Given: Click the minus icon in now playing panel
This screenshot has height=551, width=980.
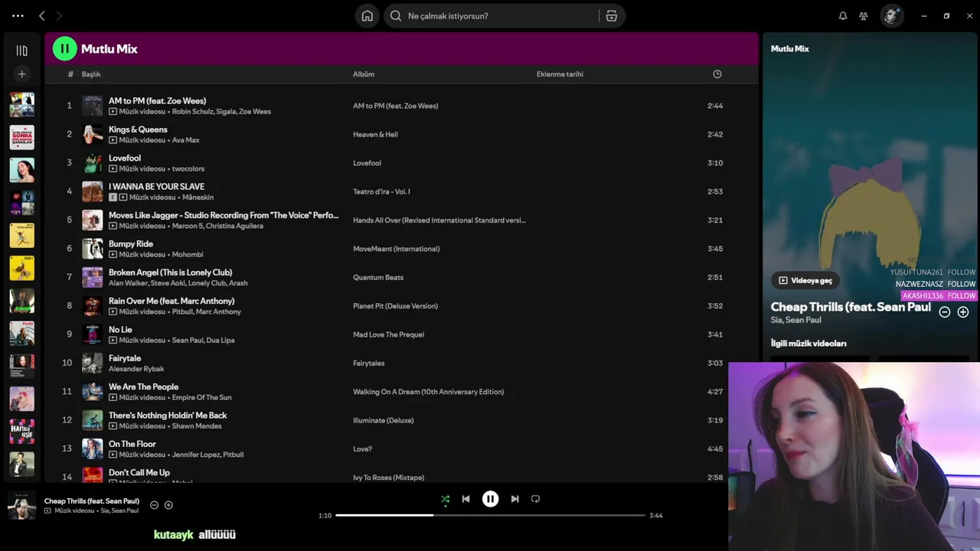Looking at the screenshot, I should point(944,311).
